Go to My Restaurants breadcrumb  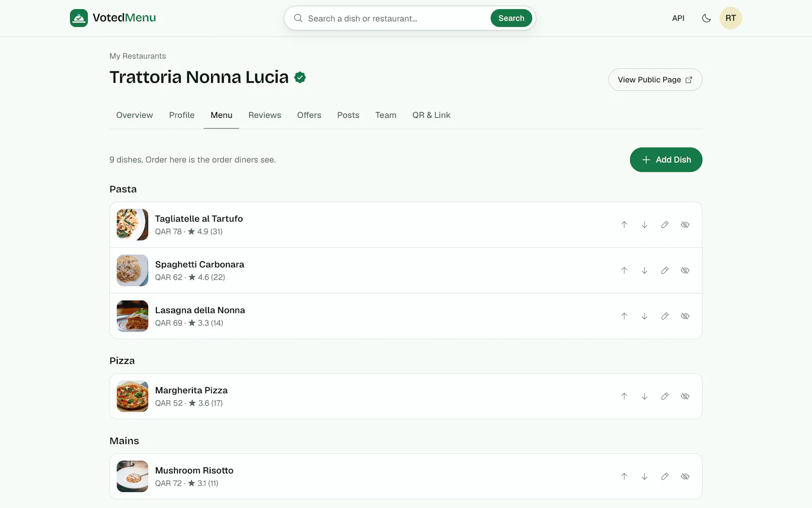coord(138,56)
